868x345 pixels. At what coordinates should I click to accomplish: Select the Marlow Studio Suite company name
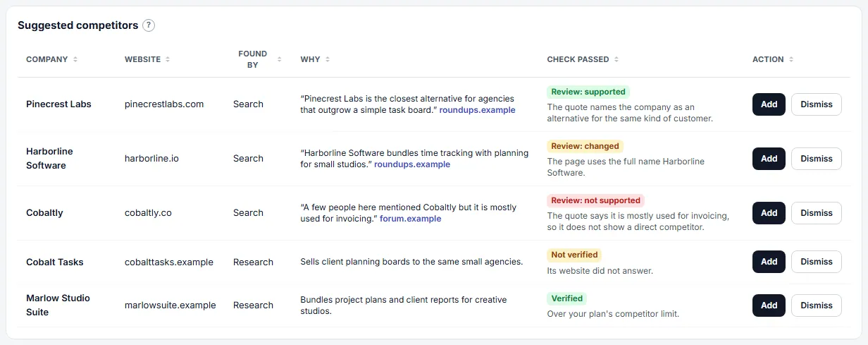point(58,305)
